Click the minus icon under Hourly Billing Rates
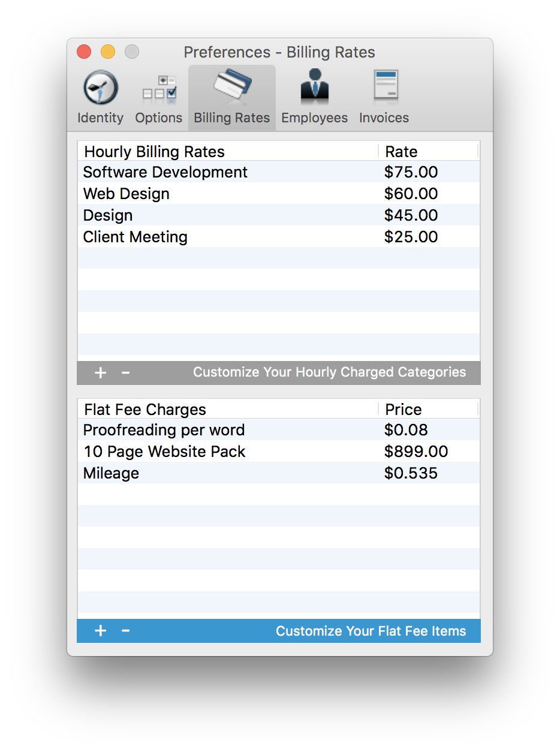Image resolution: width=560 pixels, height=752 pixels. pos(125,372)
